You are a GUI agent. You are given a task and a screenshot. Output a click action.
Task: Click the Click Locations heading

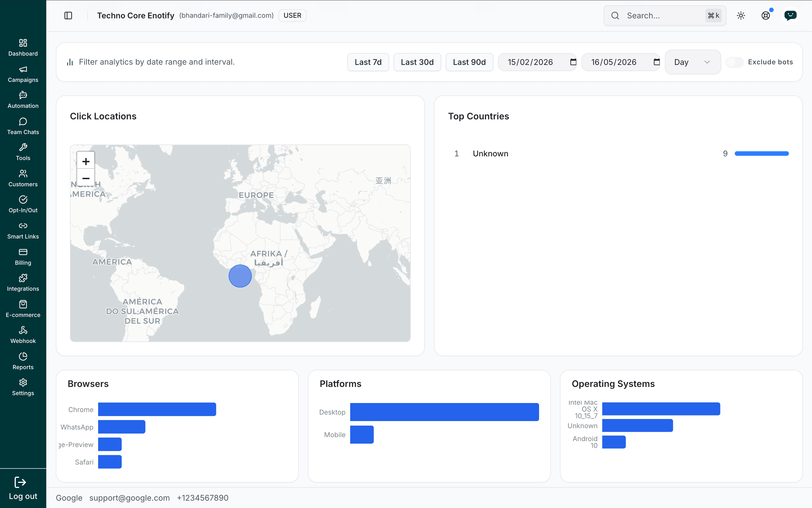pyautogui.click(x=103, y=116)
